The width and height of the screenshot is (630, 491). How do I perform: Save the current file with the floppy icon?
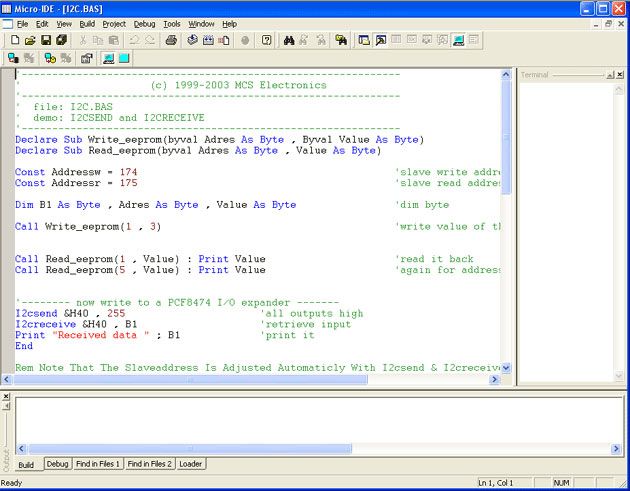tap(46, 40)
